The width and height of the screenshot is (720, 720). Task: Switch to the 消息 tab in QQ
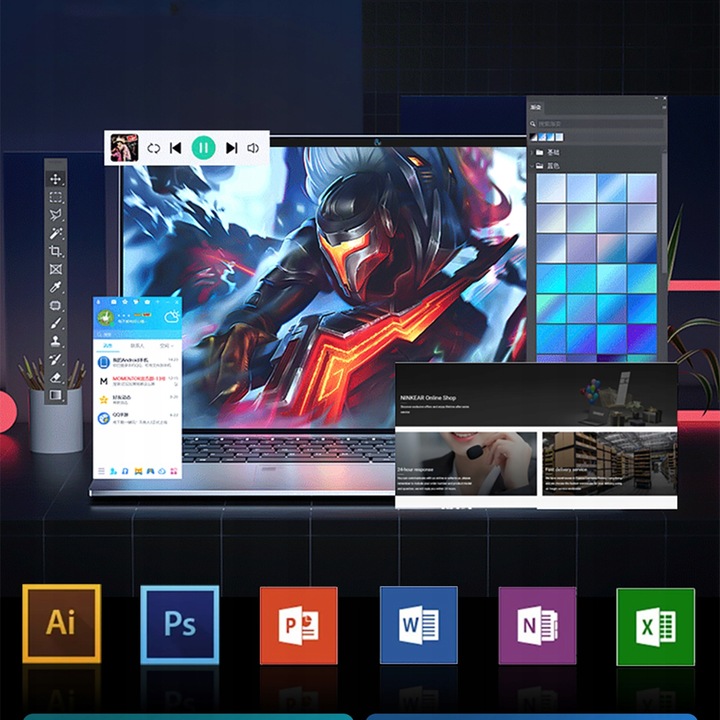tap(107, 346)
